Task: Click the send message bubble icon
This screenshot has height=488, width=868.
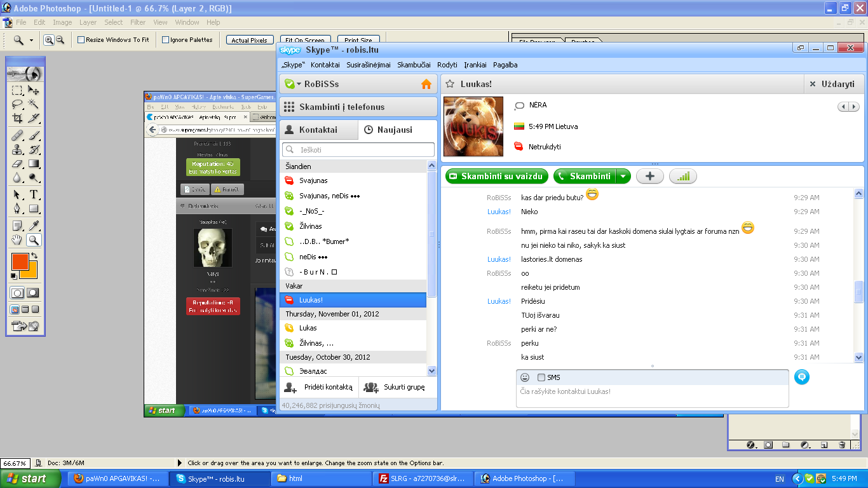Action: click(802, 377)
